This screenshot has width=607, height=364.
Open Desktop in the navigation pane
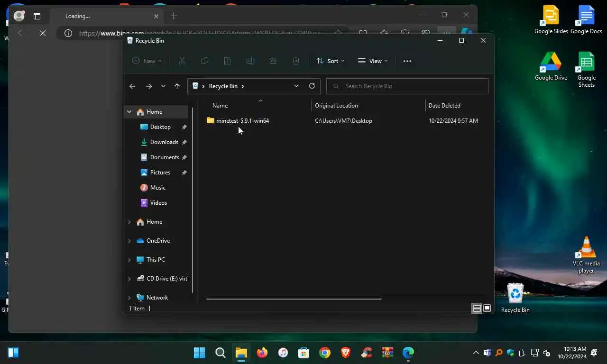(160, 127)
